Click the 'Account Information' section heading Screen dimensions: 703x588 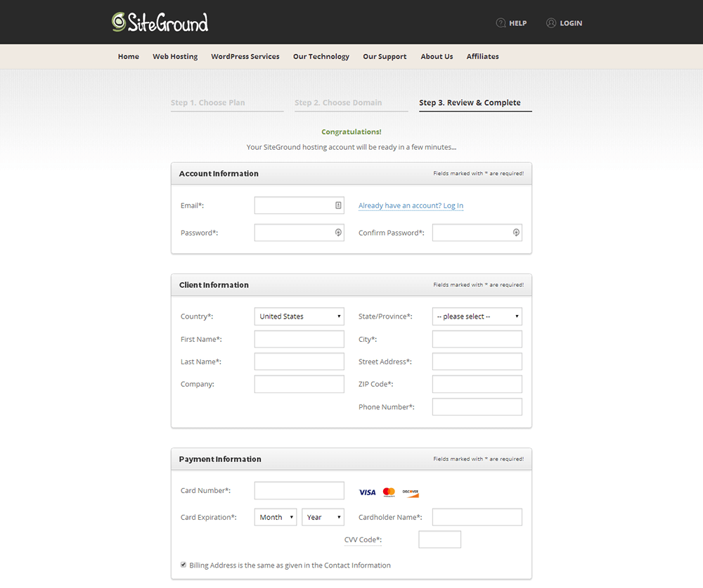click(x=219, y=174)
